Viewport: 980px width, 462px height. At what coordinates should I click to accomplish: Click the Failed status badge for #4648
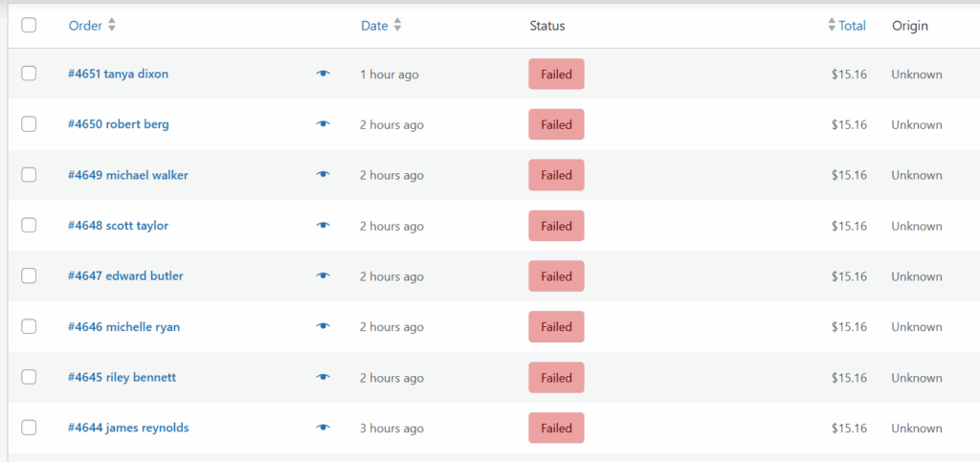click(556, 226)
